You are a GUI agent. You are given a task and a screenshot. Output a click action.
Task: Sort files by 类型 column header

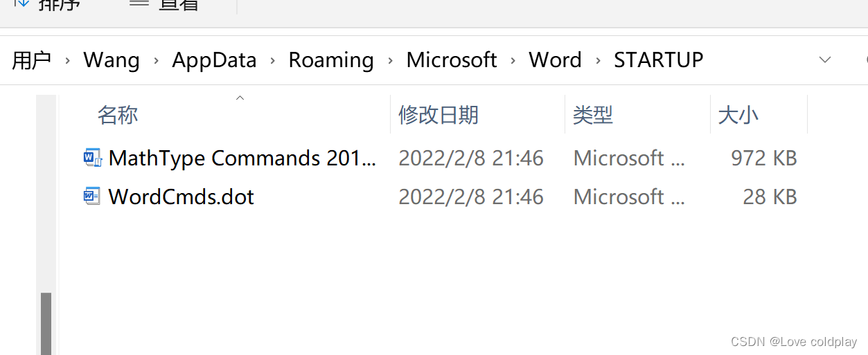coord(593,115)
